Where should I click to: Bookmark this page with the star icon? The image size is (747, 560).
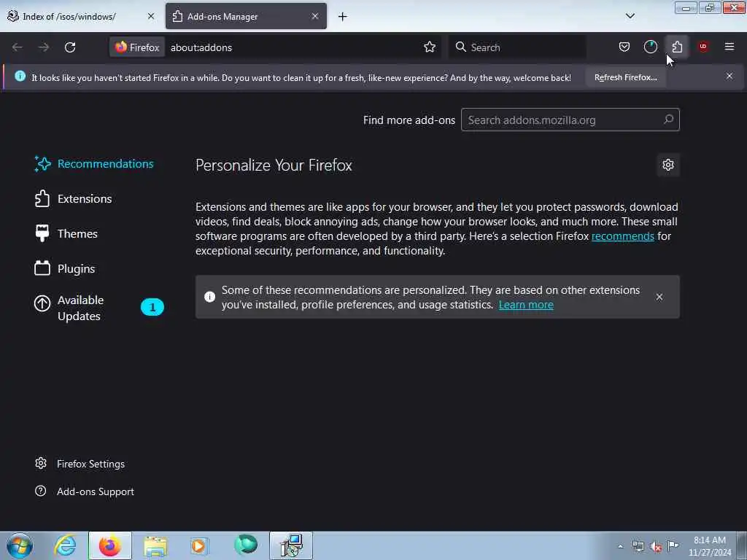(x=429, y=47)
